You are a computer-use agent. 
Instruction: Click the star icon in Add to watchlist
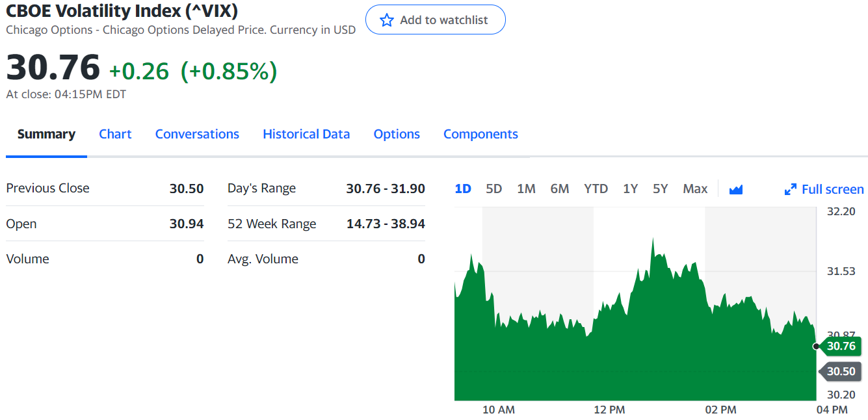(x=387, y=20)
